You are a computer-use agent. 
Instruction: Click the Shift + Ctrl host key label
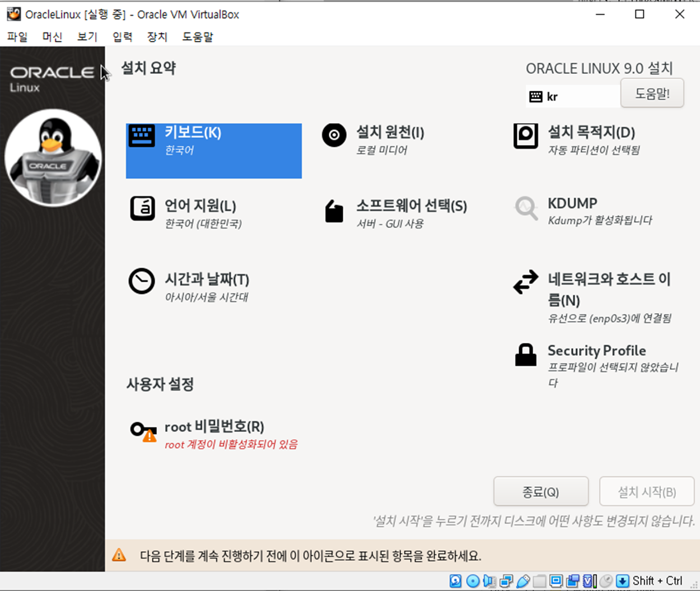click(657, 581)
